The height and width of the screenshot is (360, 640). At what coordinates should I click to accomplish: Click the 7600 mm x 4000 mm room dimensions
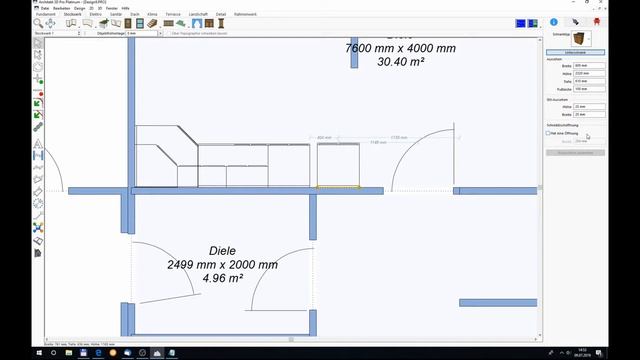(400, 48)
